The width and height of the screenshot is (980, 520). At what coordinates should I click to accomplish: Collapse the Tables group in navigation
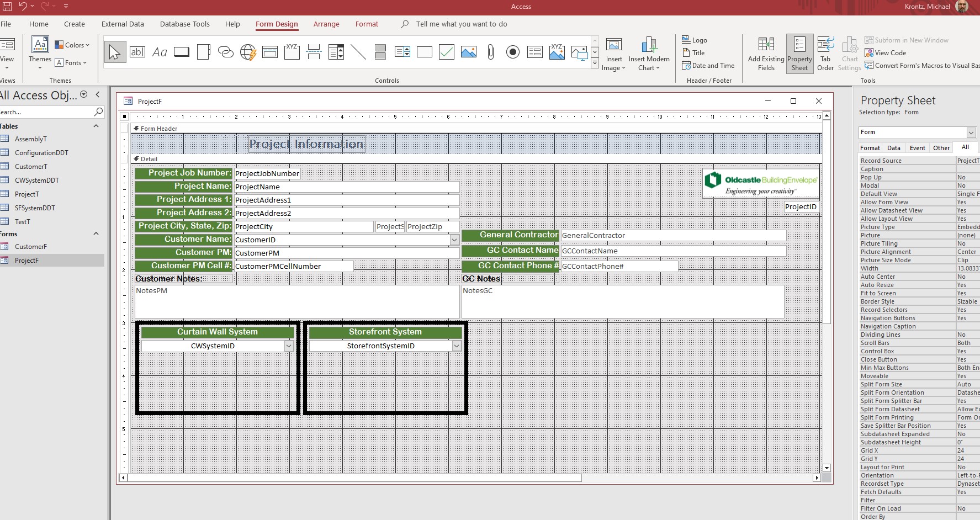(96, 126)
